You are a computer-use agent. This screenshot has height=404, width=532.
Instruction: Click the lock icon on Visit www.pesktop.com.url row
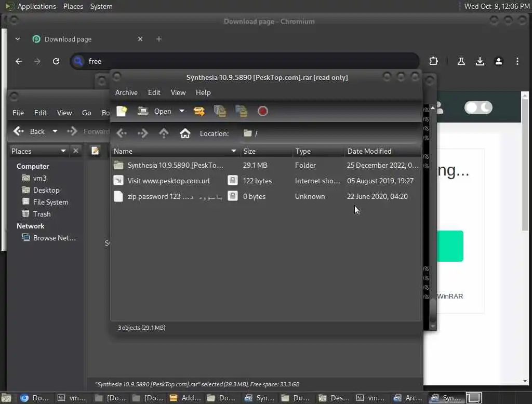pyautogui.click(x=232, y=180)
